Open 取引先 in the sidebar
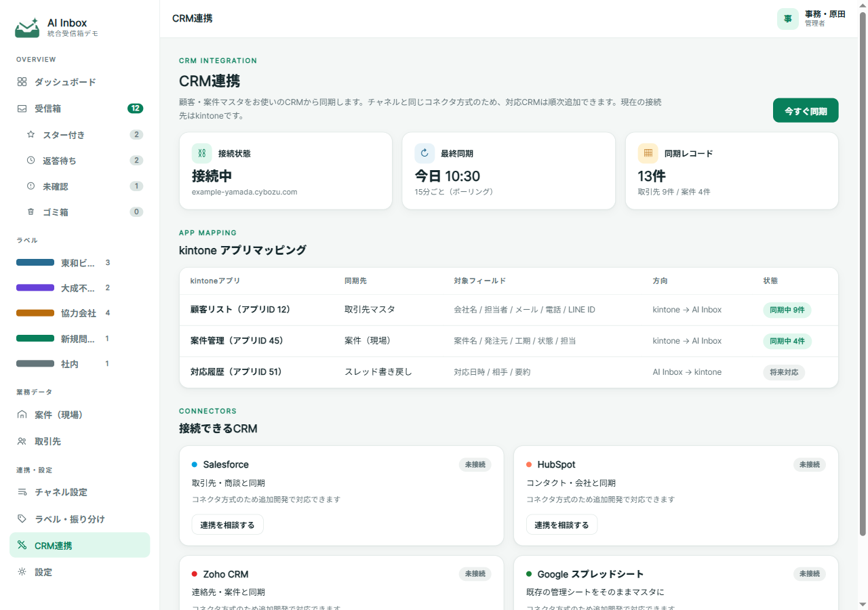The height and width of the screenshot is (610, 868). [80, 441]
